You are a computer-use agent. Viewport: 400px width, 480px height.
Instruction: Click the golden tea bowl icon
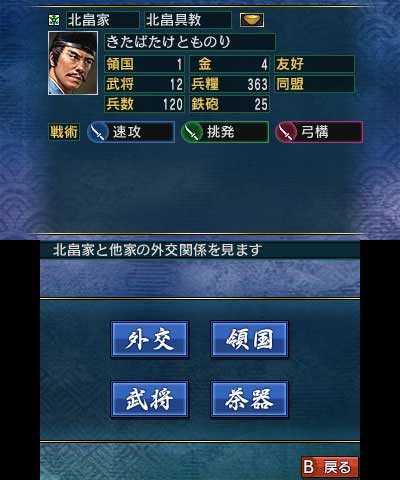point(252,20)
